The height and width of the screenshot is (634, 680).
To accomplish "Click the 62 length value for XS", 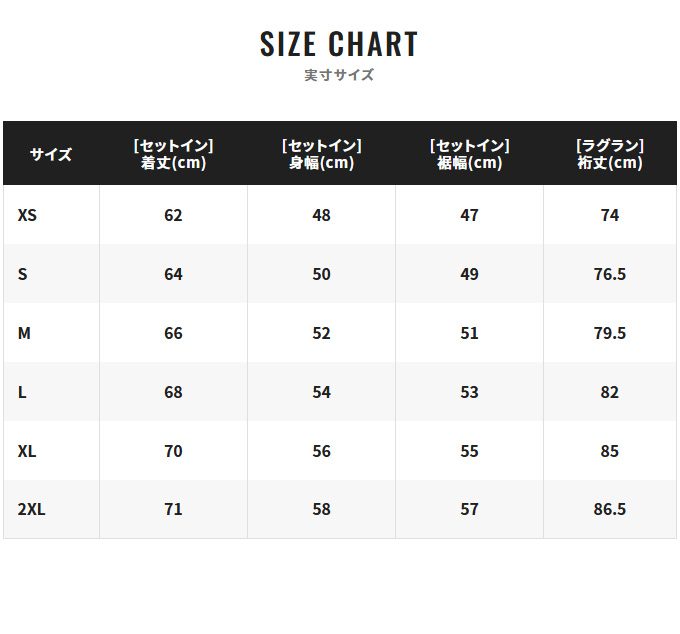I will click(173, 215).
